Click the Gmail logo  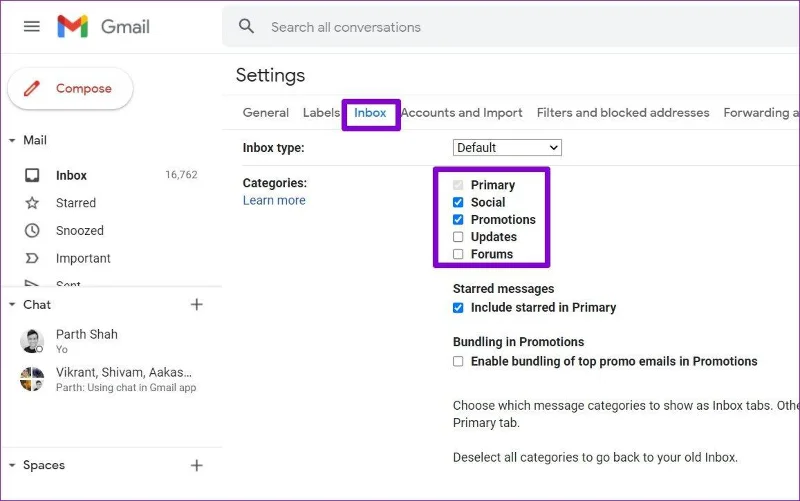(72, 27)
